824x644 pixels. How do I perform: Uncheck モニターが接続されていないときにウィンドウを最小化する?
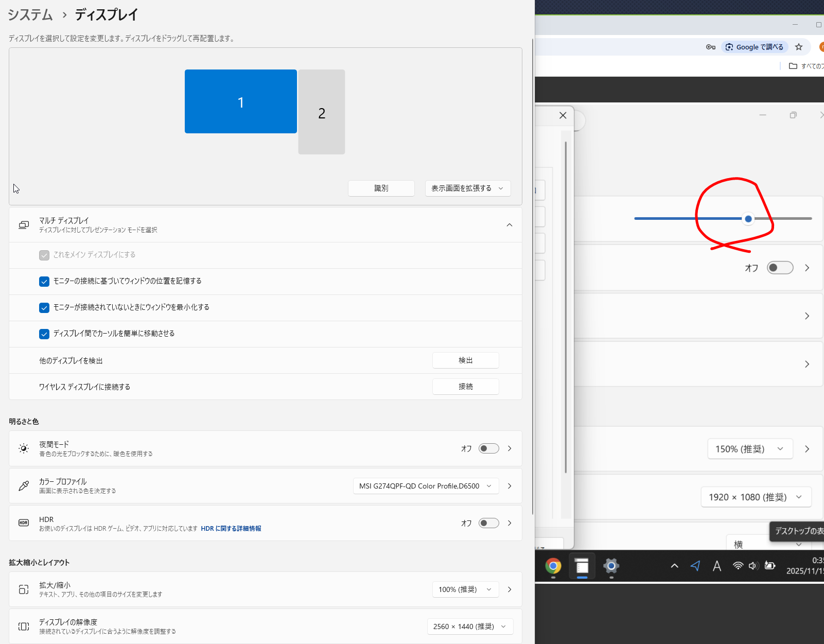[x=44, y=307]
